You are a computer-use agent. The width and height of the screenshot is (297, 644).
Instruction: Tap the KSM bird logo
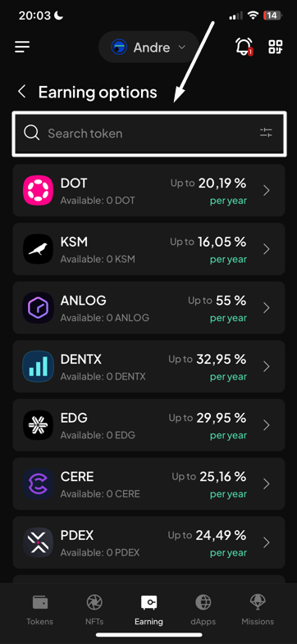[x=38, y=249]
